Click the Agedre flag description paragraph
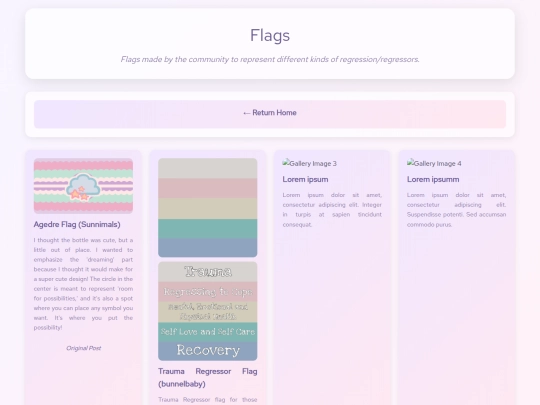This screenshot has width=540, height=405. [83, 284]
